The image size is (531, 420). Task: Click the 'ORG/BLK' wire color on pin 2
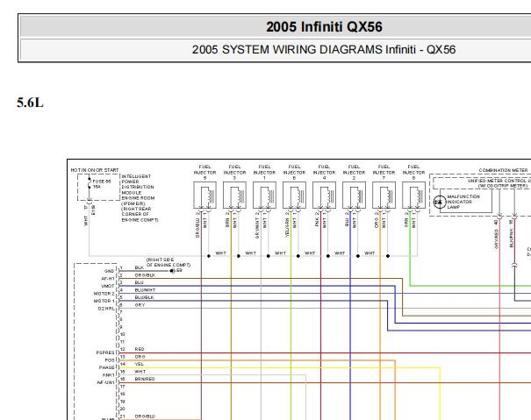pos(145,275)
